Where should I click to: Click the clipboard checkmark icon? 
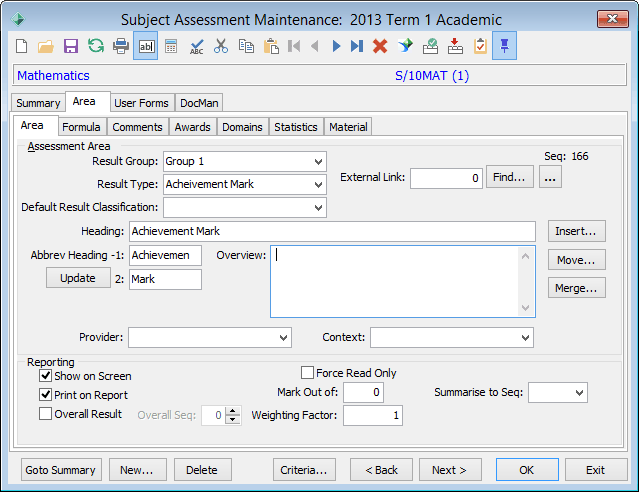coord(480,46)
